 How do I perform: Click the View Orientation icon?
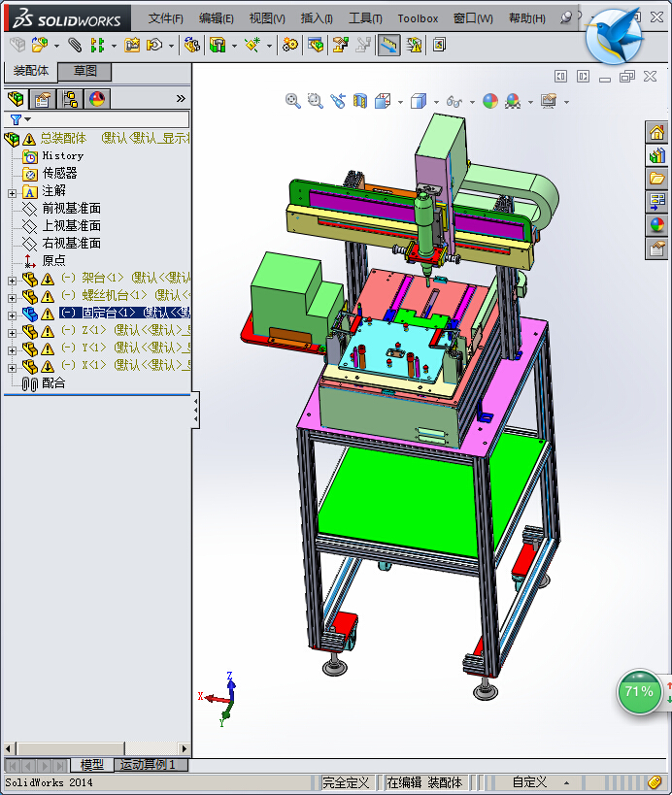383,101
